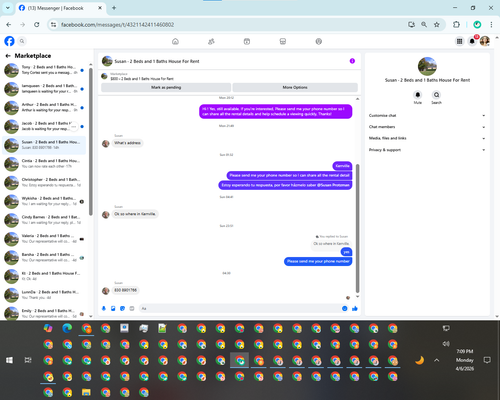
Task: Click the Chrome zoom magnifier icon
Action: [424, 24]
